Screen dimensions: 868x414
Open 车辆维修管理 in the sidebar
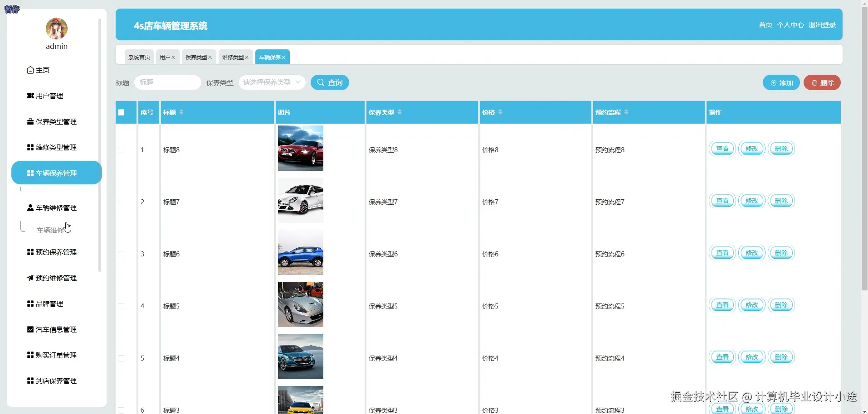coord(52,208)
